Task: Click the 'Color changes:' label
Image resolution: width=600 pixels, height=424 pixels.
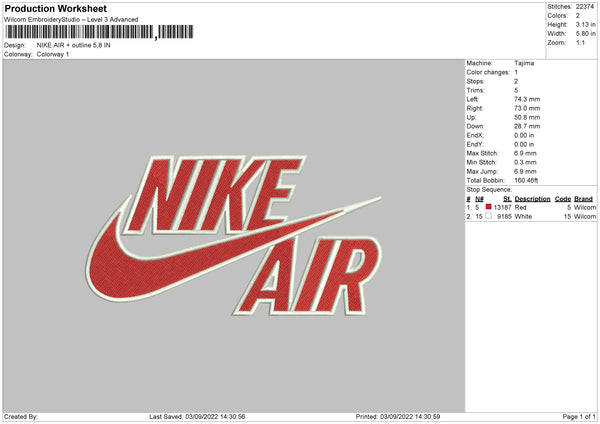Action: [x=488, y=72]
